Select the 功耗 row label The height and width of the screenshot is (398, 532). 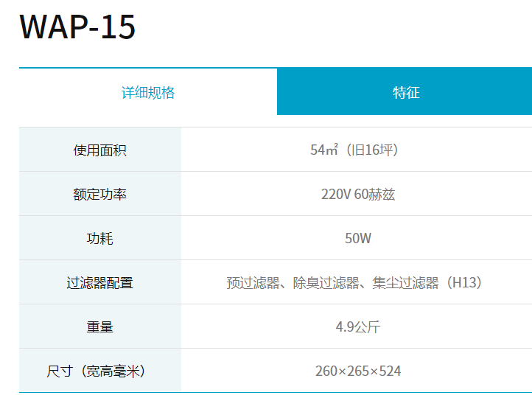(x=100, y=239)
